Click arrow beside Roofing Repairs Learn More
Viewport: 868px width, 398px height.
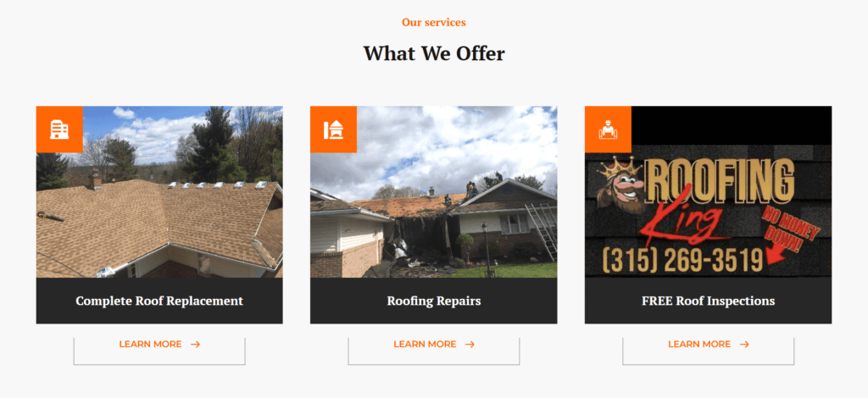[470, 345]
